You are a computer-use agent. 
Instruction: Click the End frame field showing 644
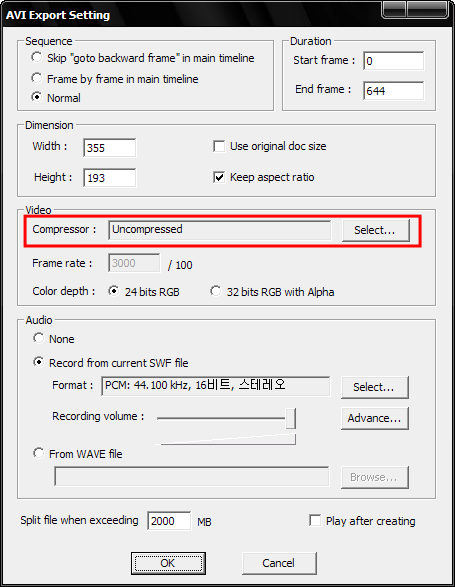[x=394, y=91]
